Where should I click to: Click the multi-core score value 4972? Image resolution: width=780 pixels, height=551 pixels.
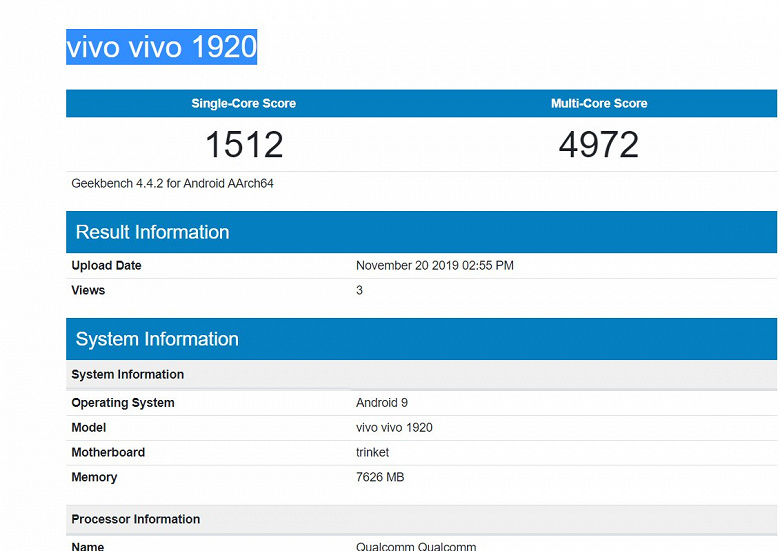tap(598, 145)
